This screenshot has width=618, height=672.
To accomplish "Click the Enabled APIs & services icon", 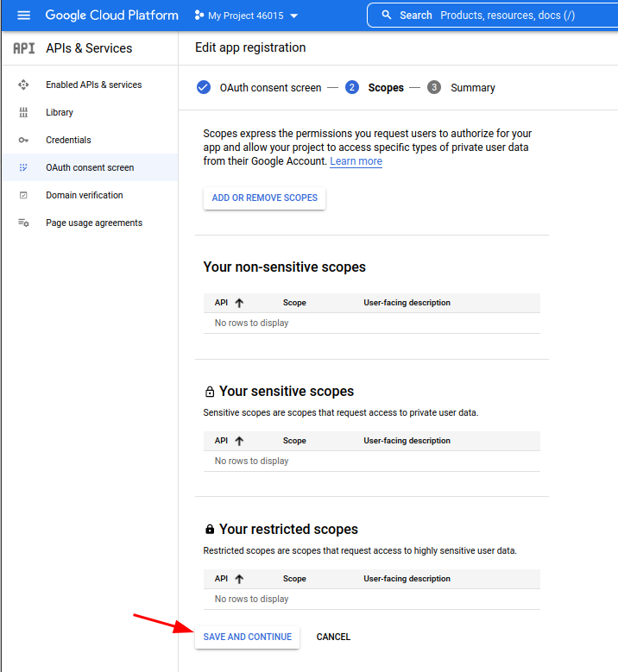I will [x=23, y=85].
